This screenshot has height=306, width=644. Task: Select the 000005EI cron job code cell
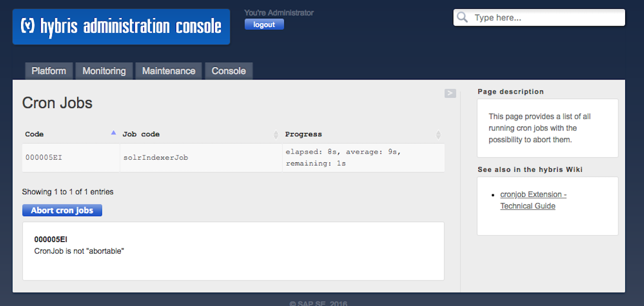point(71,157)
